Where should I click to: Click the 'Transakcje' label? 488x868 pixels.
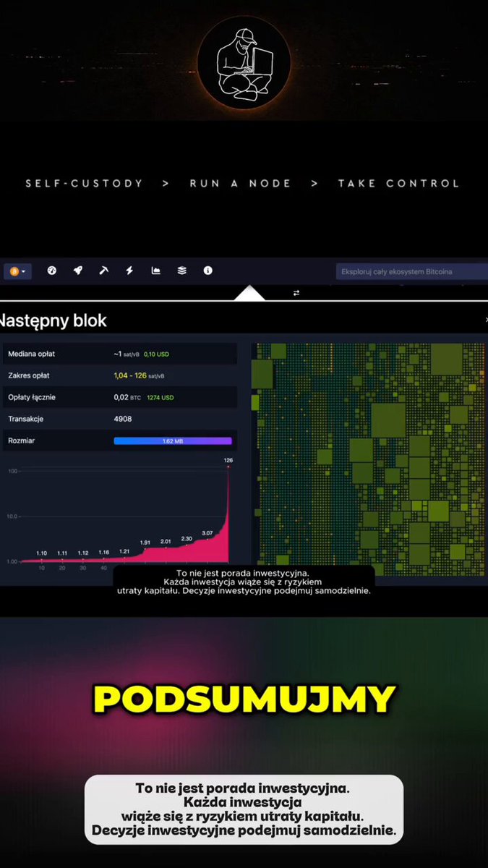[26, 419]
